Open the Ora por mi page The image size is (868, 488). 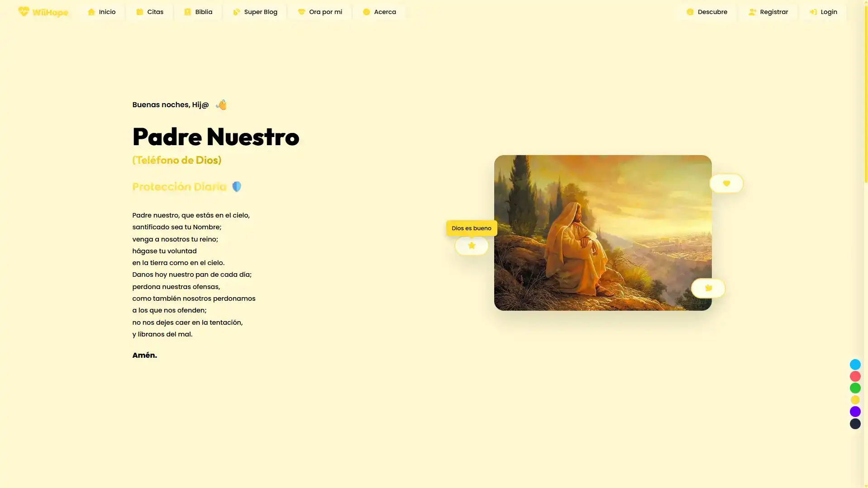point(320,12)
